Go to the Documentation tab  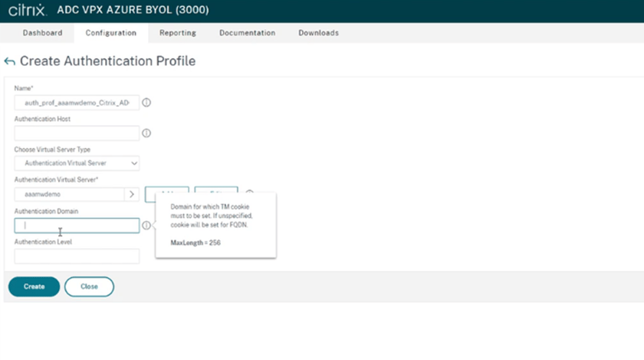coord(247,33)
